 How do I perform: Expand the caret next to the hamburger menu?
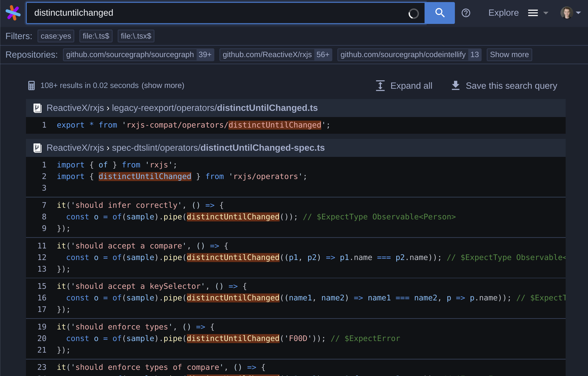click(x=546, y=13)
